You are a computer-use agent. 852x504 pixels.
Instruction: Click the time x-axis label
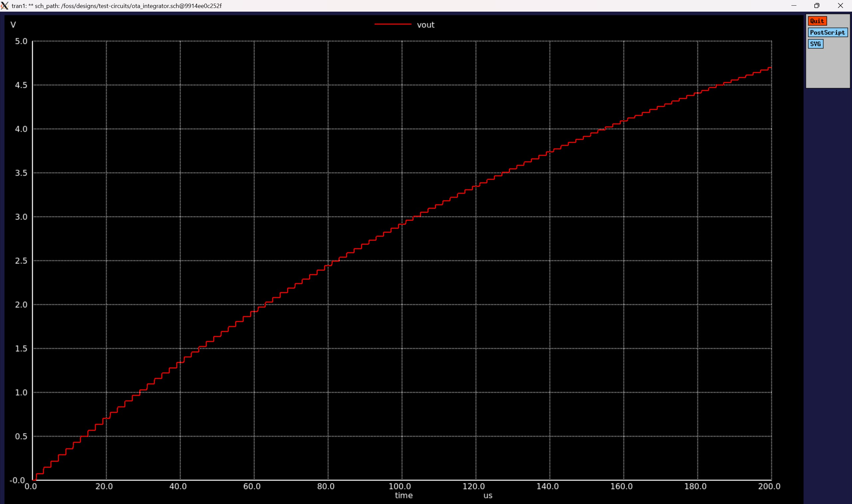click(x=404, y=495)
